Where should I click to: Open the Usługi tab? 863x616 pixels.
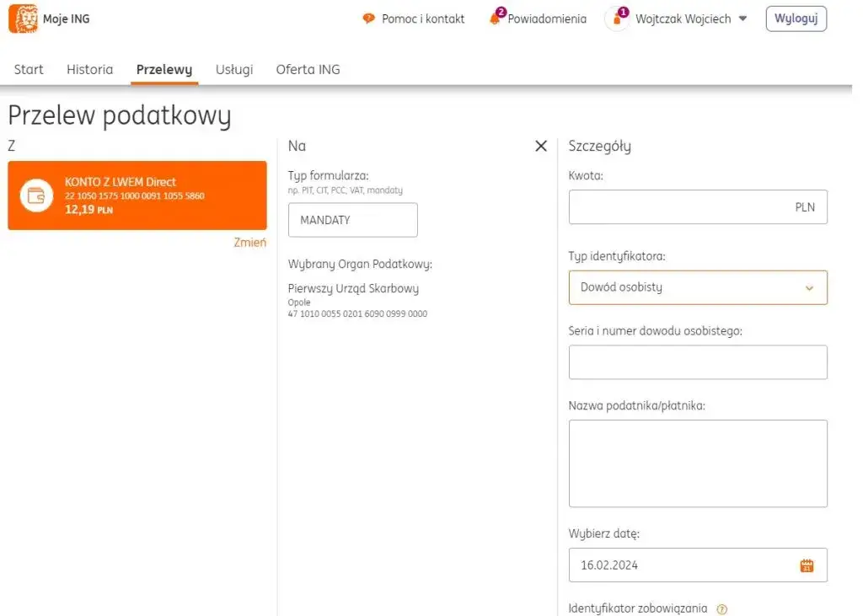233,69
